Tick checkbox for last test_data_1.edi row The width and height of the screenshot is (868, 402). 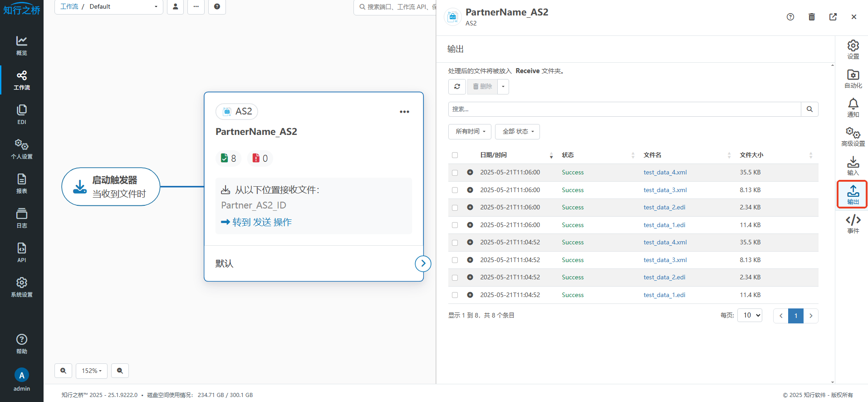point(455,295)
